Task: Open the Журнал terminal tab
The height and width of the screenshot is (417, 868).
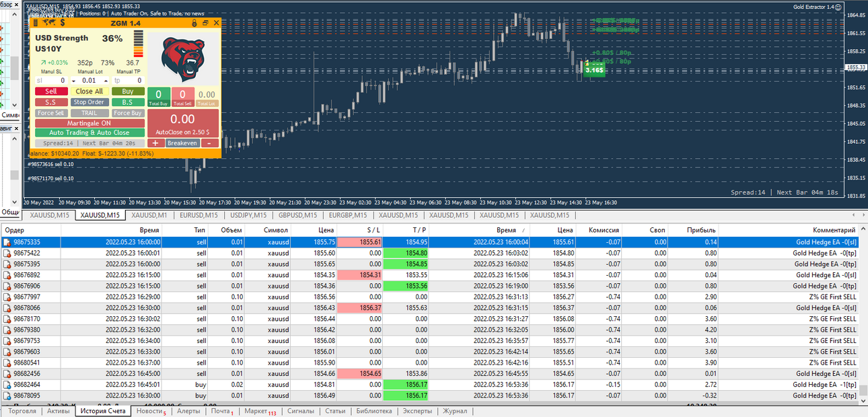Action: tap(455, 411)
